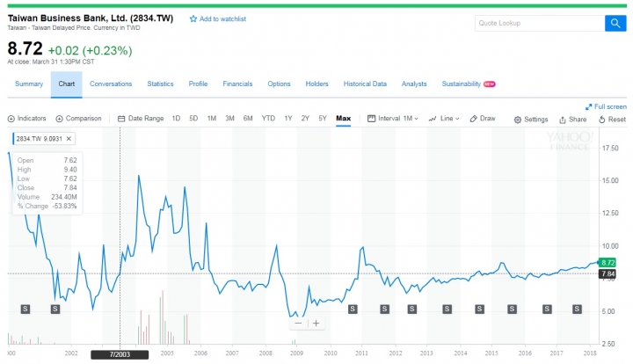Screen dimensions: 633x364
Task: Open the Summary tab
Action: pos(29,84)
